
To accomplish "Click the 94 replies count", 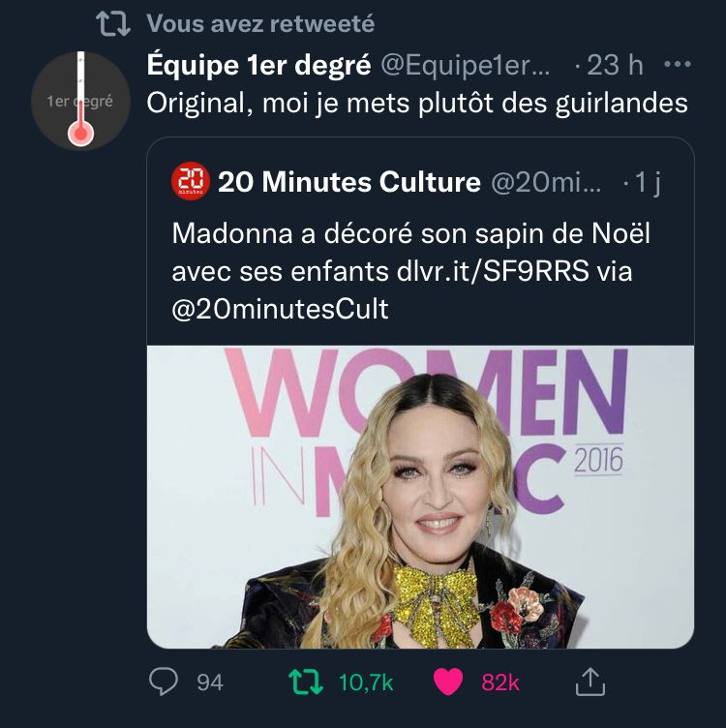I will click(209, 682).
